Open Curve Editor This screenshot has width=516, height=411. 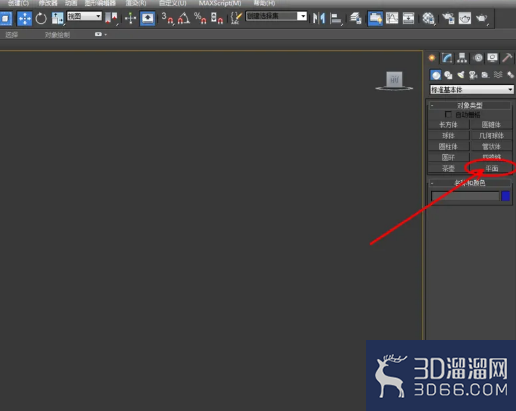[392, 18]
